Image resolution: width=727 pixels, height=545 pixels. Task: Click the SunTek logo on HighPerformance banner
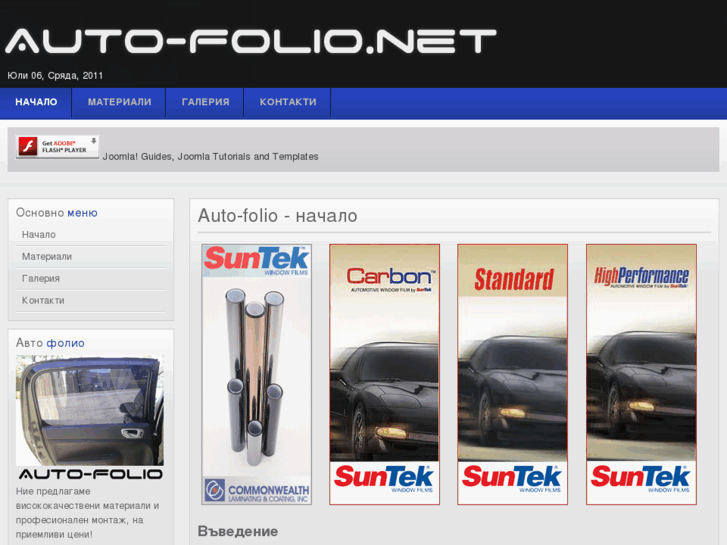pos(641,478)
